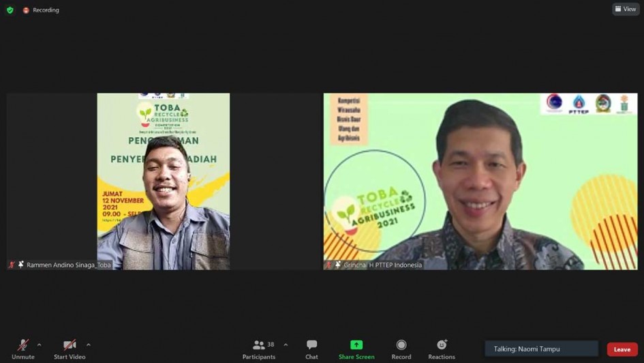
Task: Click the participant count 38
Action: [x=271, y=345]
